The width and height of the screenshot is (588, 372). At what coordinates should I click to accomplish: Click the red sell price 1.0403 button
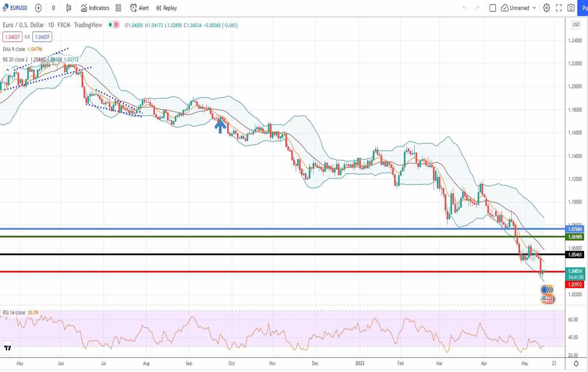pyautogui.click(x=12, y=37)
